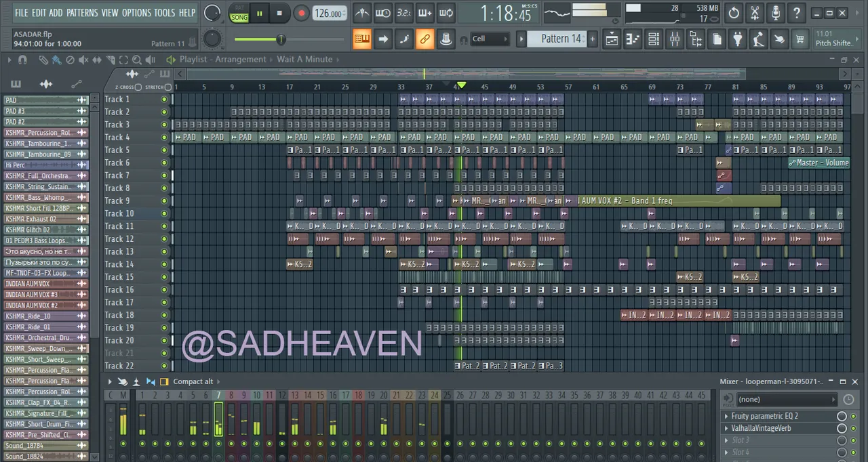Stop playback with the stop button
This screenshot has width=868, height=462.
[279, 13]
